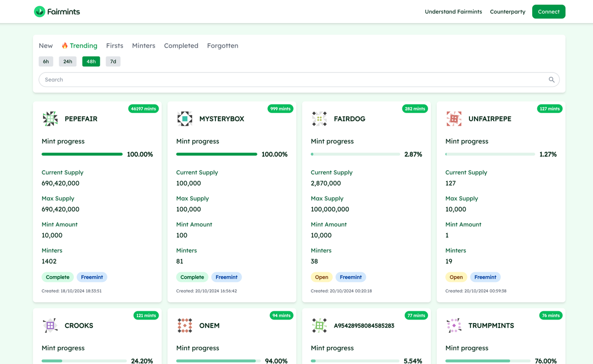Viewport: 593px width, 364px height.
Task: Select the Trending tab
Action: click(x=80, y=45)
